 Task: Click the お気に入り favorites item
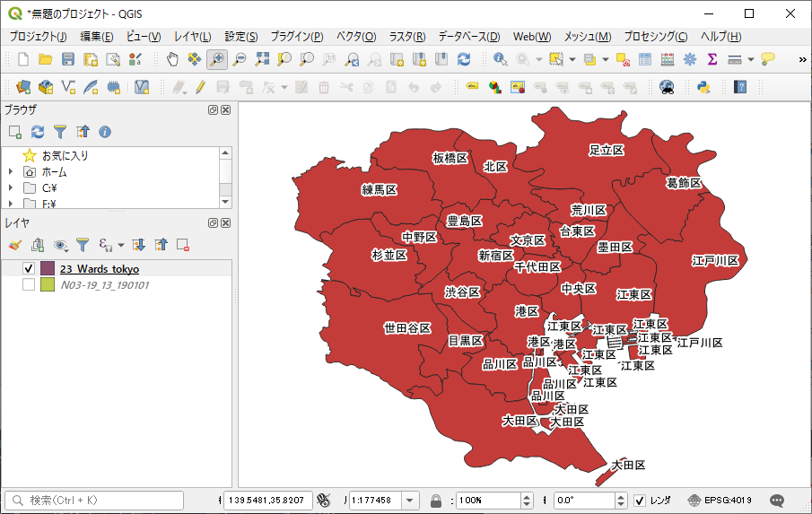tap(65, 155)
